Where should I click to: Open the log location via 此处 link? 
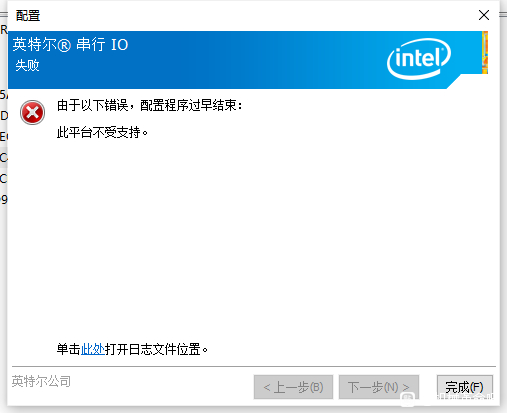coord(93,349)
